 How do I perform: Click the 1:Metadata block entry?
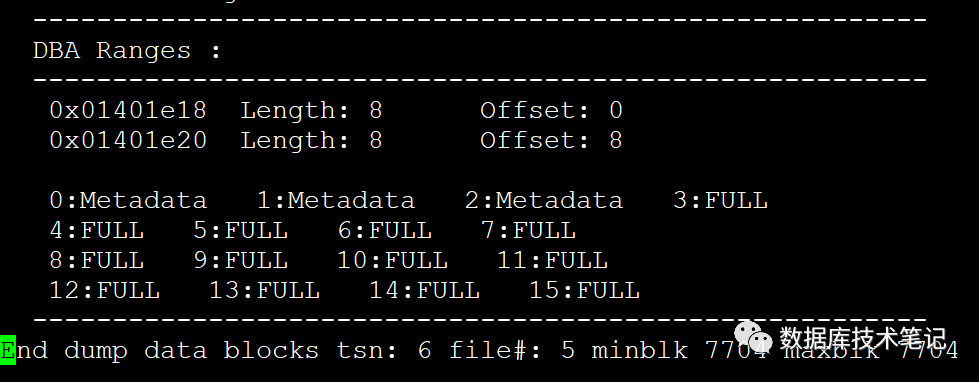point(336,200)
